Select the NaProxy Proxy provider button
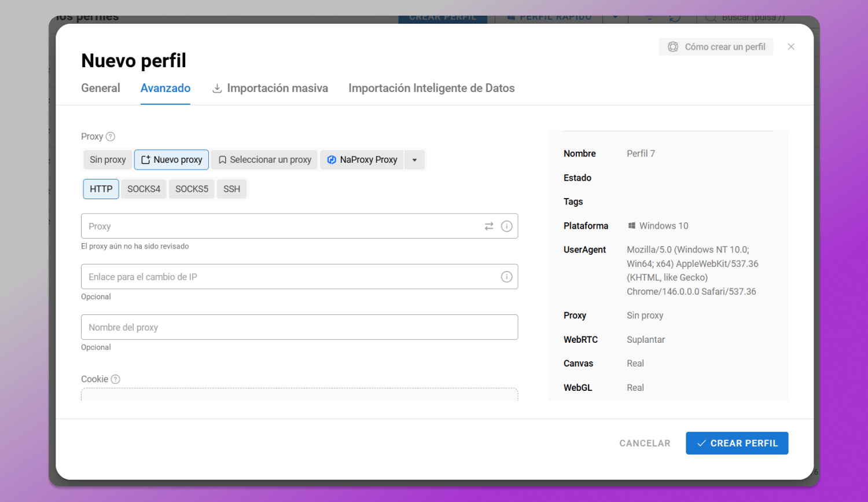The width and height of the screenshot is (868, 502). click(x=362, y=160)
